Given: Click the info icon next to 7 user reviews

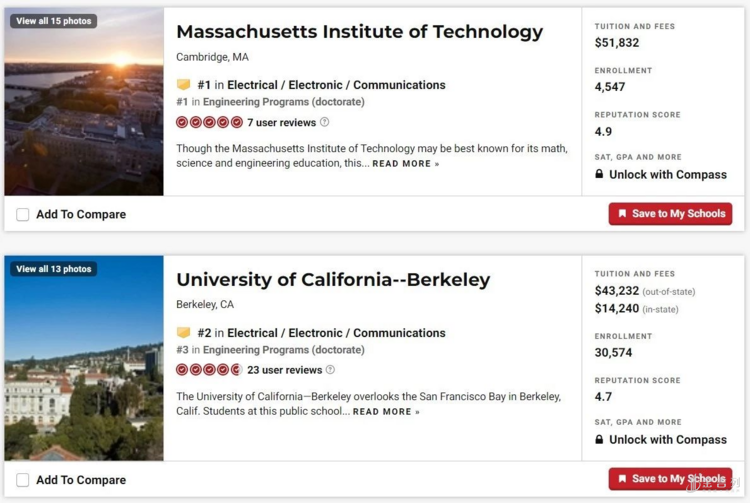Looking at the screenshot, I should point(325,122).
